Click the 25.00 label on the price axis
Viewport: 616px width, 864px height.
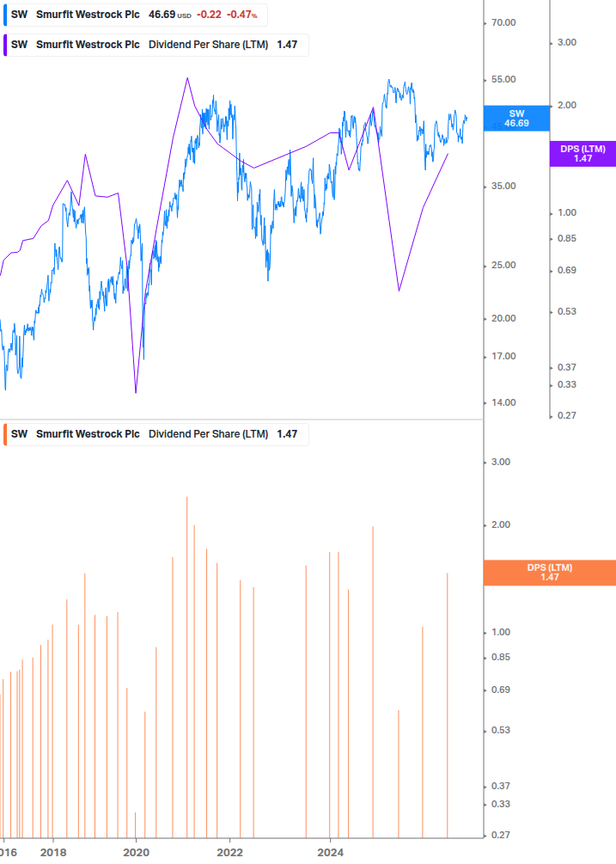[x=503, y=265]
